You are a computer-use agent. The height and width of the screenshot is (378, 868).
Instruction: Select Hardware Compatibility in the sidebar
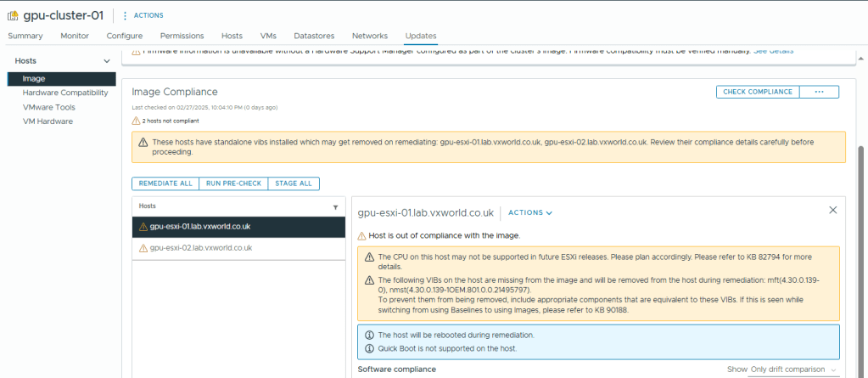65,93
